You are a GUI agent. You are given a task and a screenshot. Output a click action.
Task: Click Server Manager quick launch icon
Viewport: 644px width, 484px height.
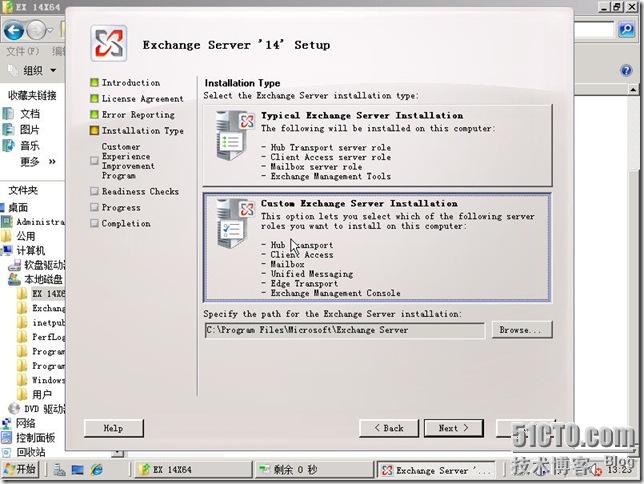(59, 470)
